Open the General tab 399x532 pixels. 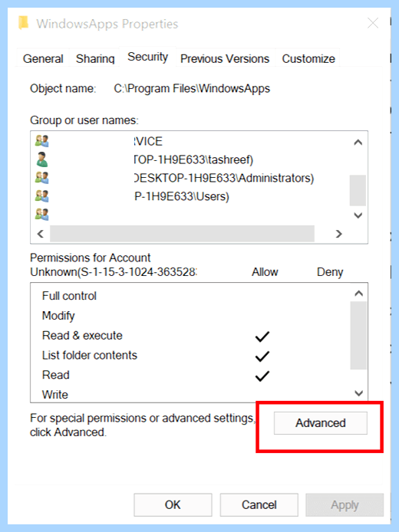click(x=43, y=59)
